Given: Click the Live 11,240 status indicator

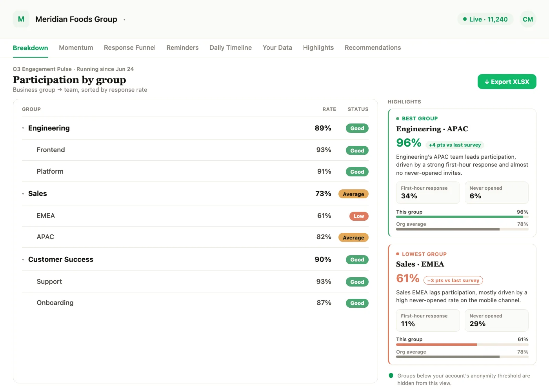Looking at the screenshot, I should pyautogui.click(x=485, y=19).
